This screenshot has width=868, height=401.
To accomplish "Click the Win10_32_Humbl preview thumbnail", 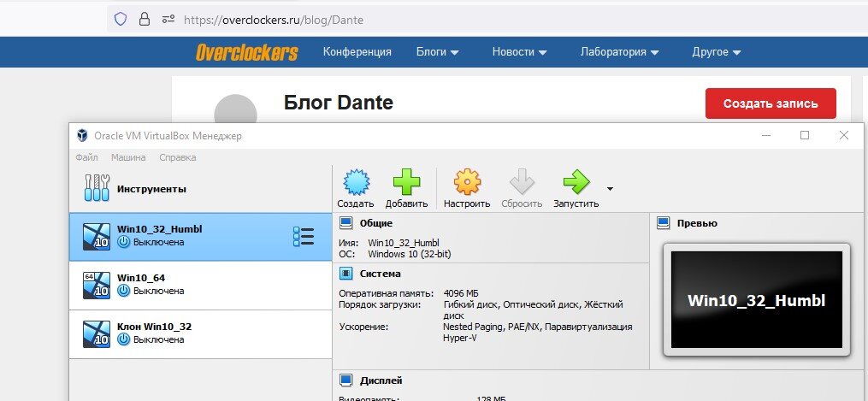I will click(x=757, y=300).
